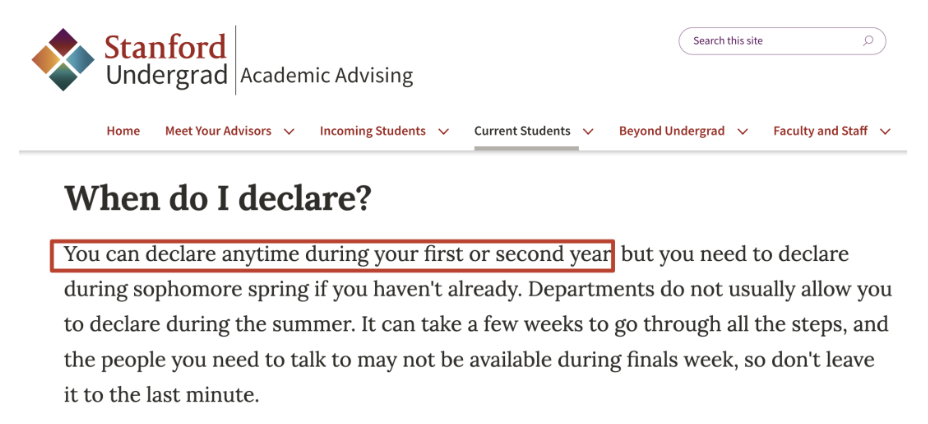Screen dimensions: 928x424
Task: Expand the Meet Your Advisors chevron
Action: 289,131
